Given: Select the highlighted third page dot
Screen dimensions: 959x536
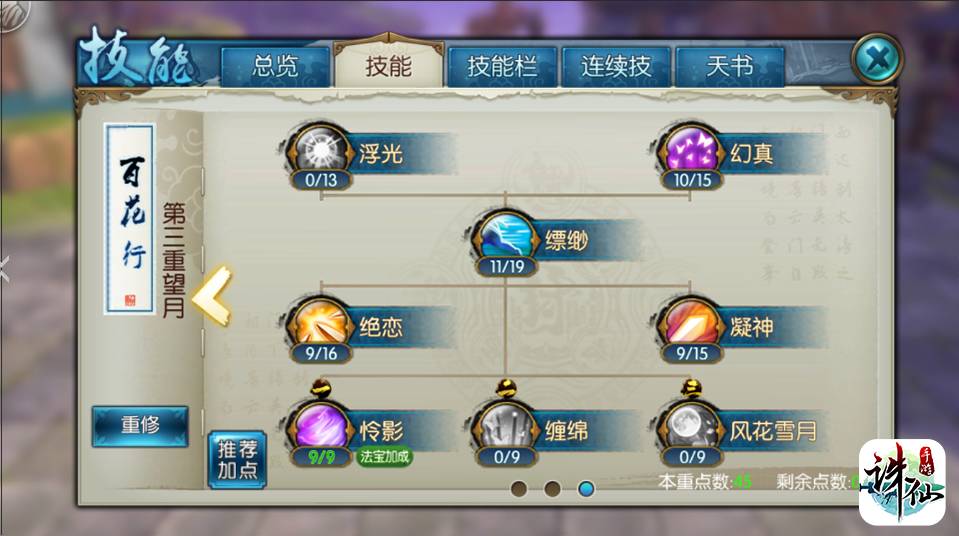Looking at the screenshot, I should tap(586, 489).
